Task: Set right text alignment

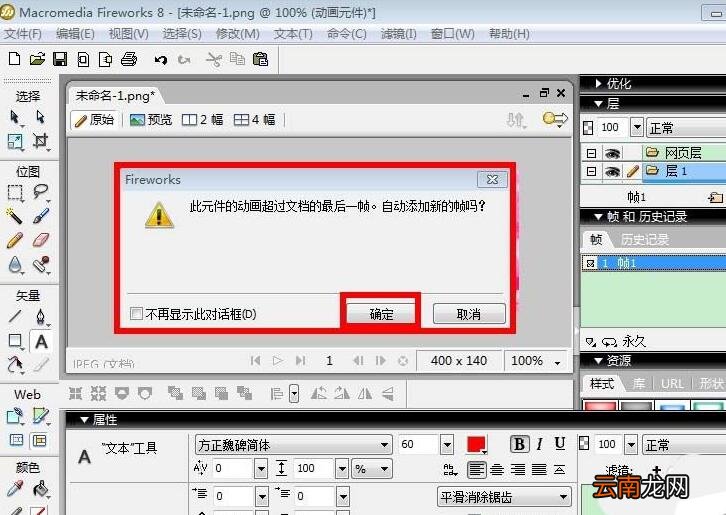Action: (x=518, y=470)
